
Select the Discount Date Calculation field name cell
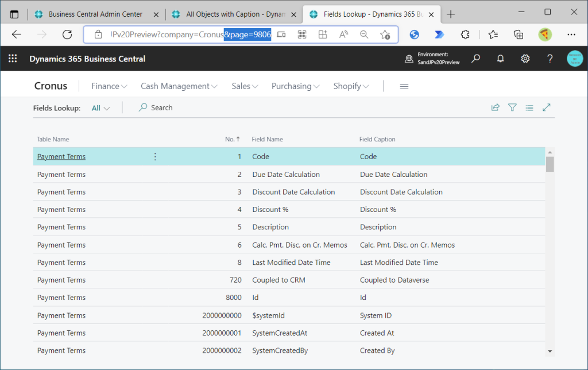pyautogui.click(x=293, y=192)
